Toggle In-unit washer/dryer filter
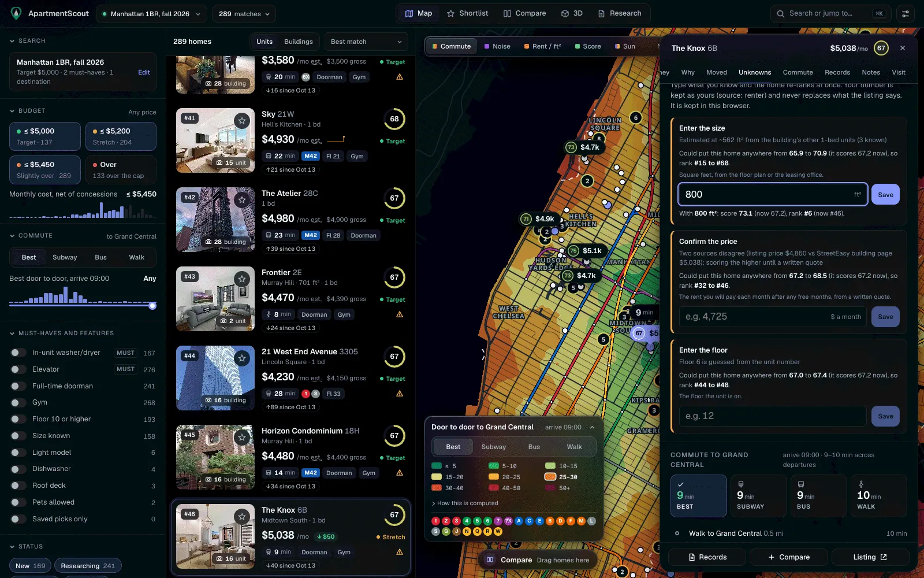 click(x=18, y=353)
